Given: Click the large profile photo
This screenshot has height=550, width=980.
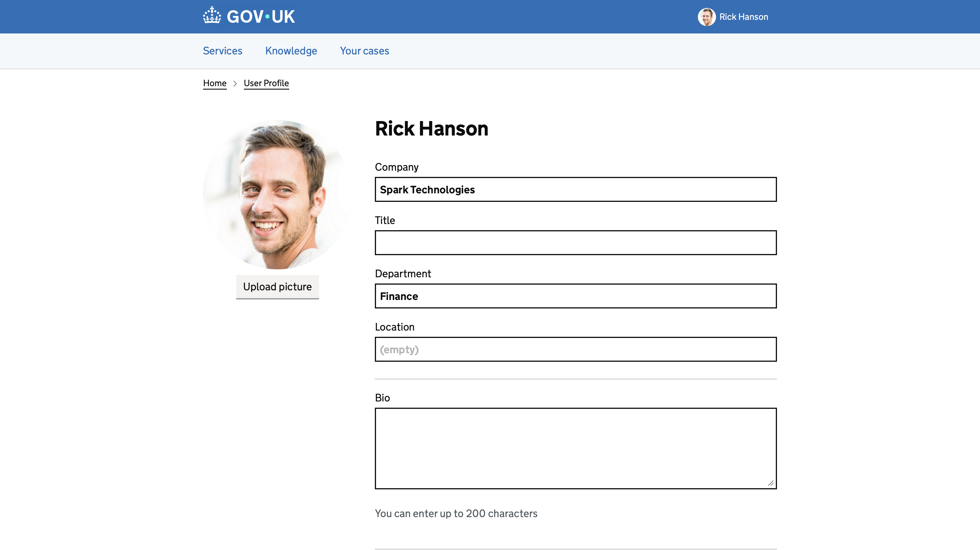Looking at the screenshot, I should pos(277,194).
